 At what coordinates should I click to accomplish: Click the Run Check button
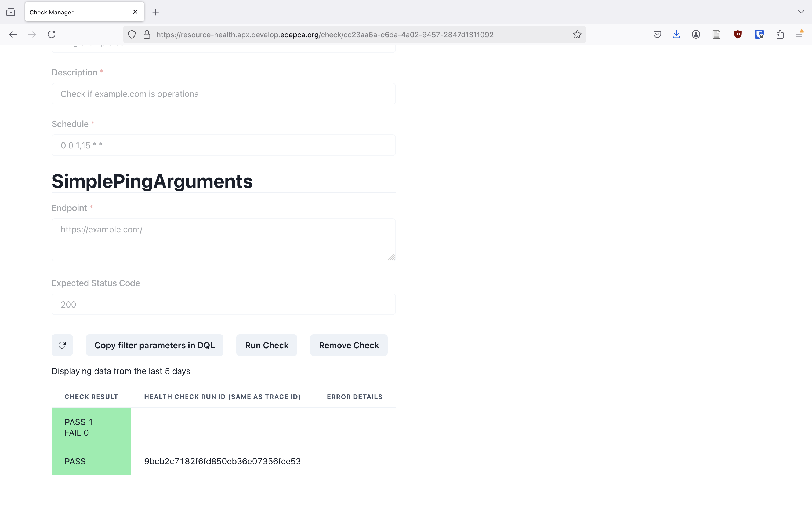coord(266,345)
